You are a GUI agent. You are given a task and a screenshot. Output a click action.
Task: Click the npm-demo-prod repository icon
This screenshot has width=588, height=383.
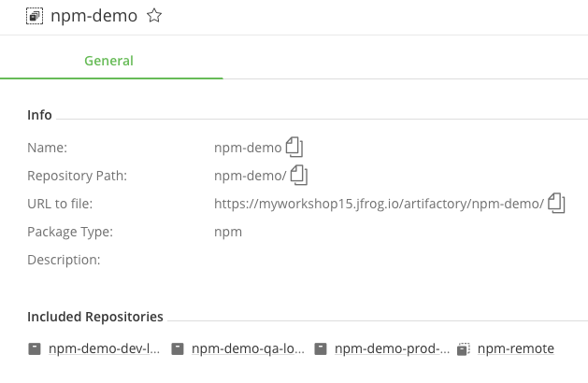[321, 348]
